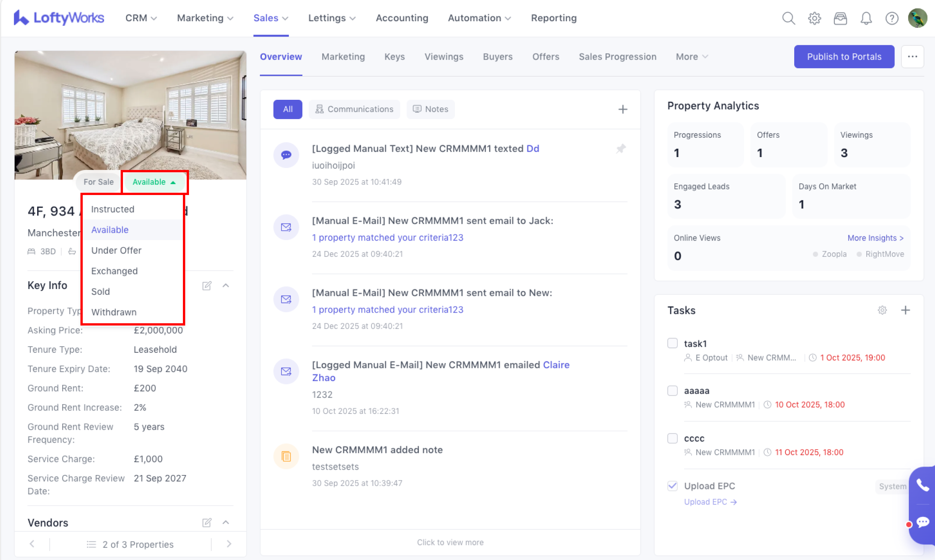
Task: Click the inbox tray icon in header
Action: pyautogui.click(x=840, y=18)
